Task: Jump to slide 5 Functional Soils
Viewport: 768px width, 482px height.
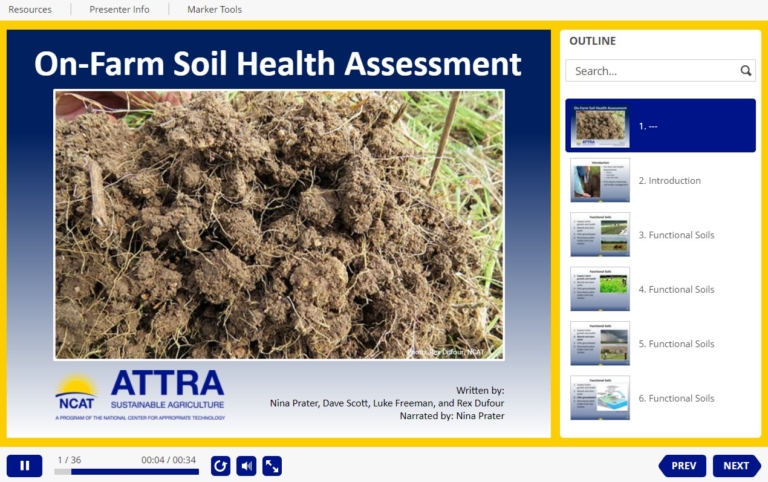Action: [x=600, y=343]
